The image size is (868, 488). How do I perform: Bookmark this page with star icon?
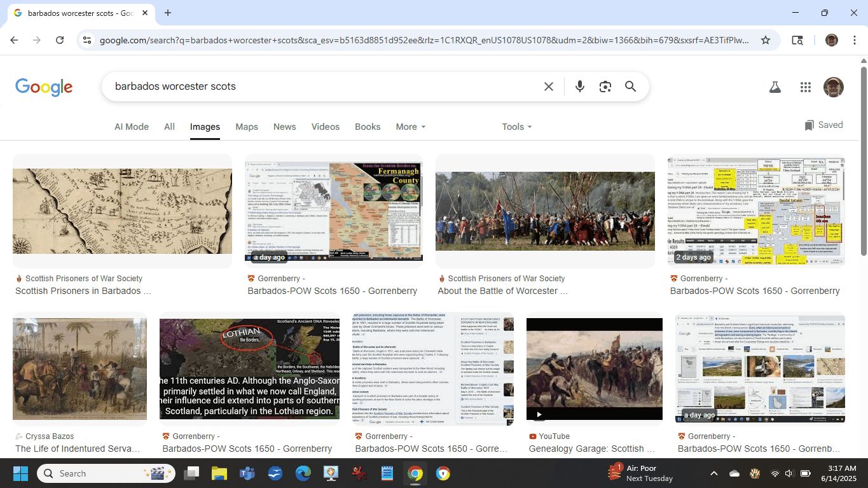pos(766,40)
